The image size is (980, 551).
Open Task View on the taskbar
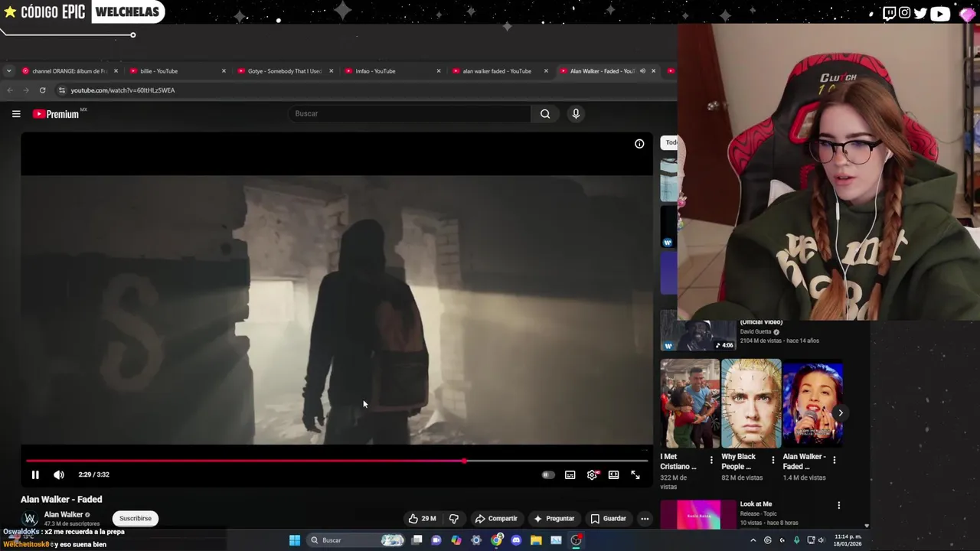[416, 540]
